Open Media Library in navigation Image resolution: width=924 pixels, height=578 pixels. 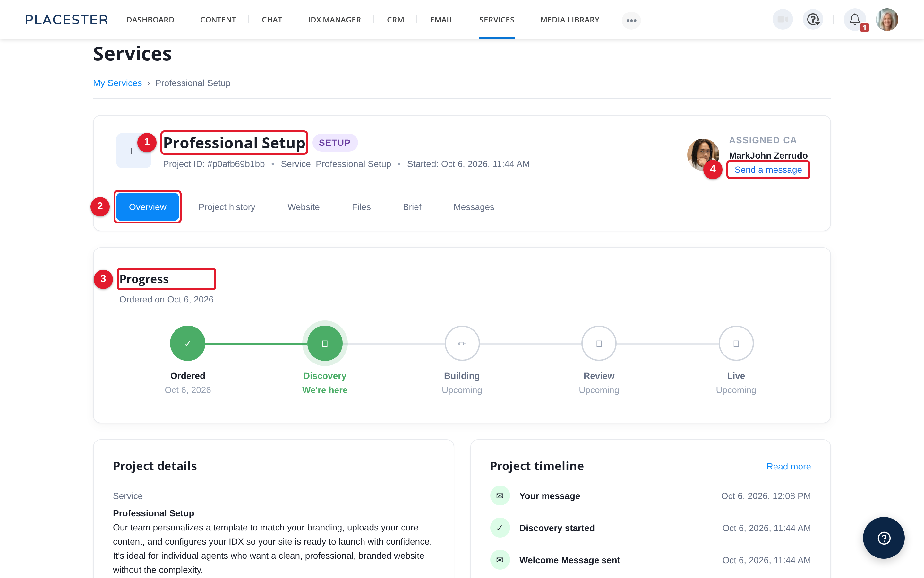(570, 20)
